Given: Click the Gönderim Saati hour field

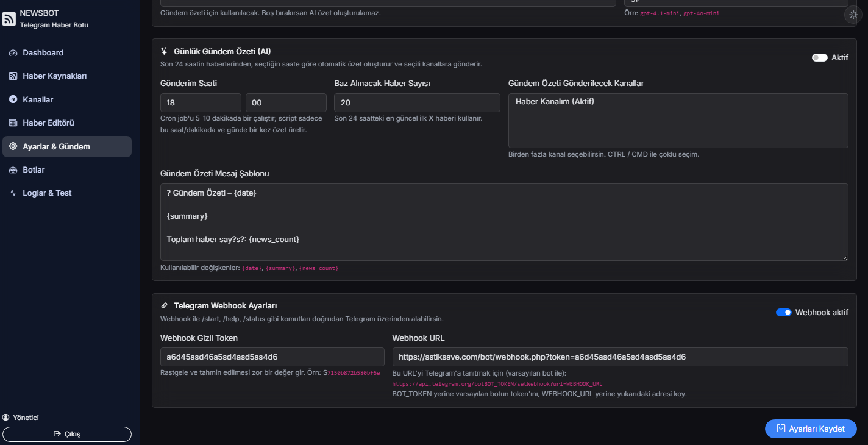Looking at the screenshot, I should pyautogui.click(x=201, y=102).
